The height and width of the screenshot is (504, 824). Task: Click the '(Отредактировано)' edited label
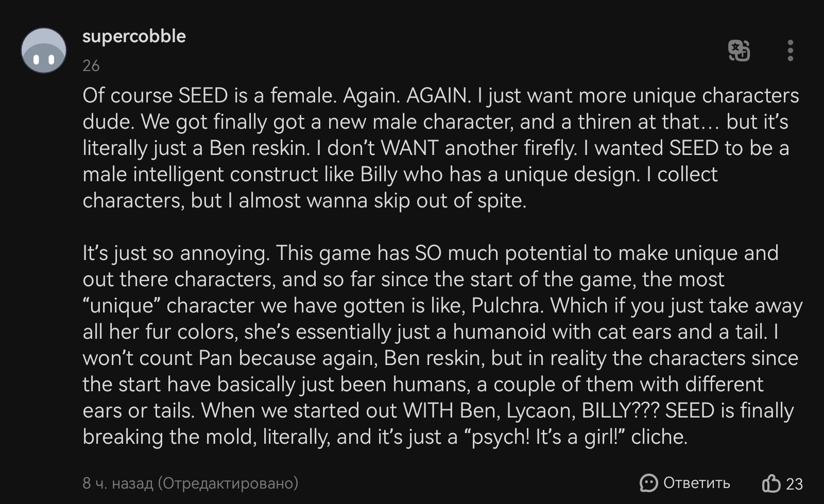[228, 483]
